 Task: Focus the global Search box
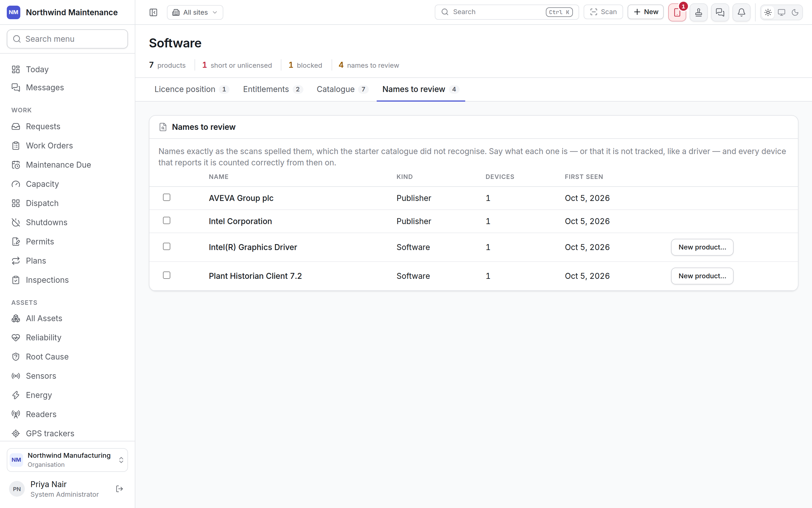click(507, 12)
